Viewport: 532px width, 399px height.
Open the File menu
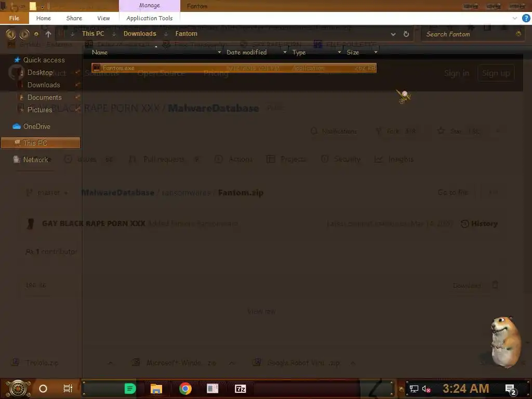(14, 18)
